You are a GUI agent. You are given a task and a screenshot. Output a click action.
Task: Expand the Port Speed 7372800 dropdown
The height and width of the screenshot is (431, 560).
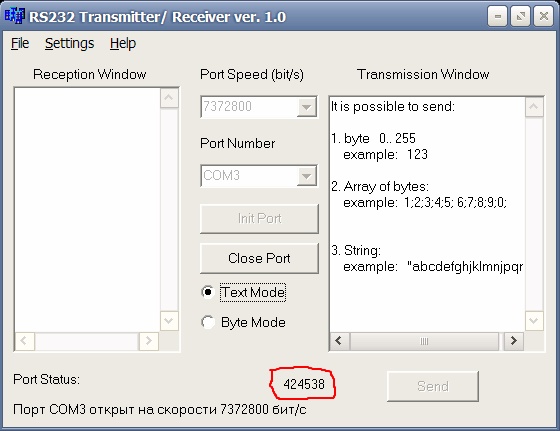(x=306, y=107)
